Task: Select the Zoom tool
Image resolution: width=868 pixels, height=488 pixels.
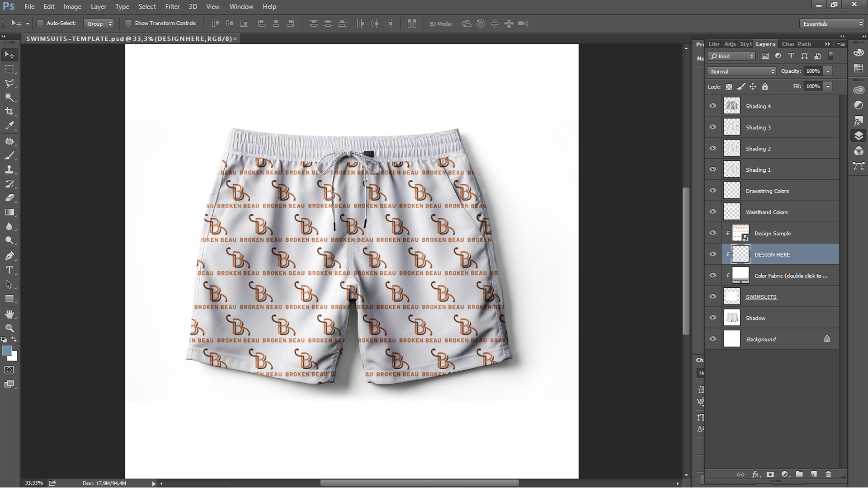Action: [9, 328]
